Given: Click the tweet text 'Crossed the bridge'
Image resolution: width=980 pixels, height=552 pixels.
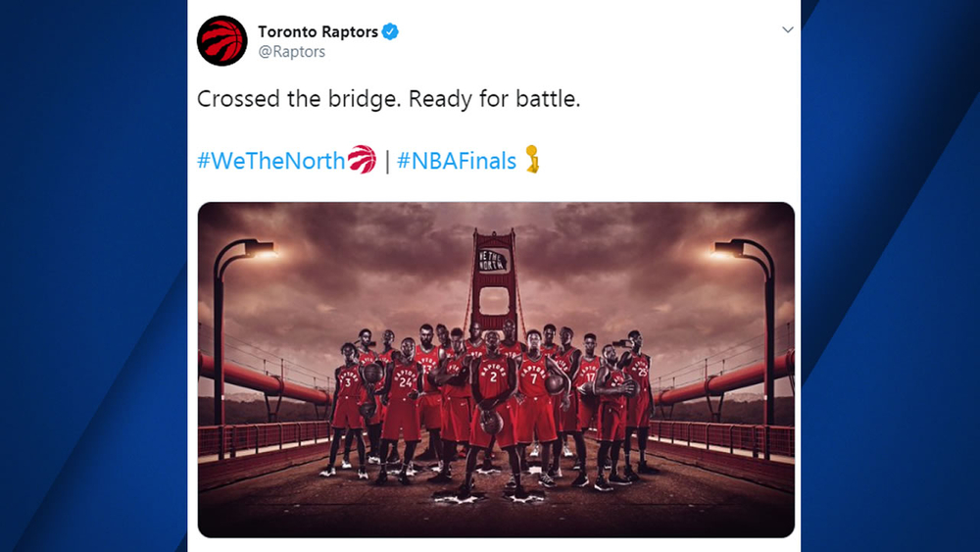Looking at the screenshot, I should click(299, 99).
